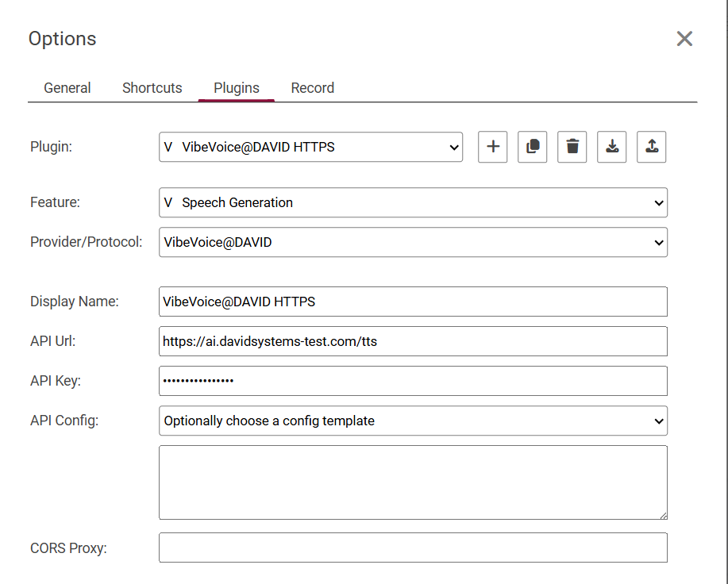
Task: Click the download import plugin icon
Action: click(612, 147)
